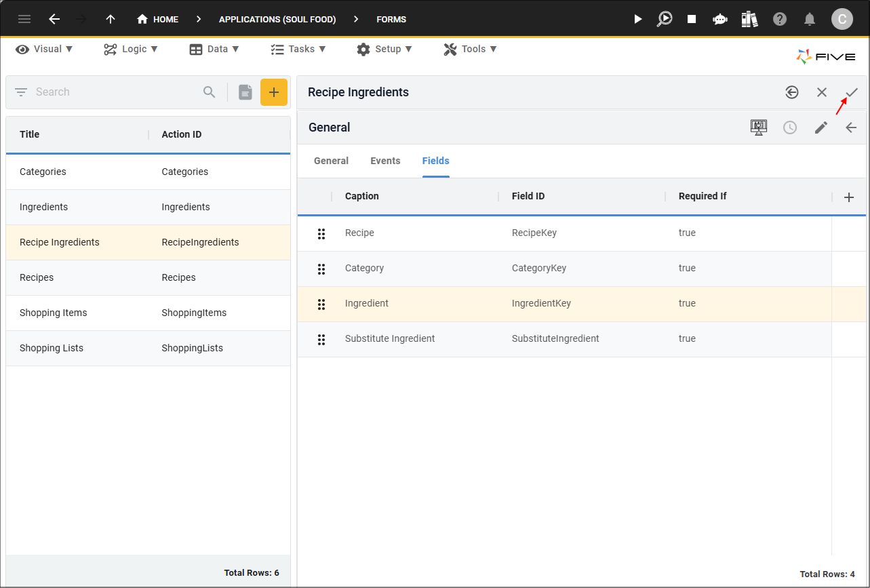Switch to the Events tab
The width and height of the screenshot is (870, 588).
point(385,161)
